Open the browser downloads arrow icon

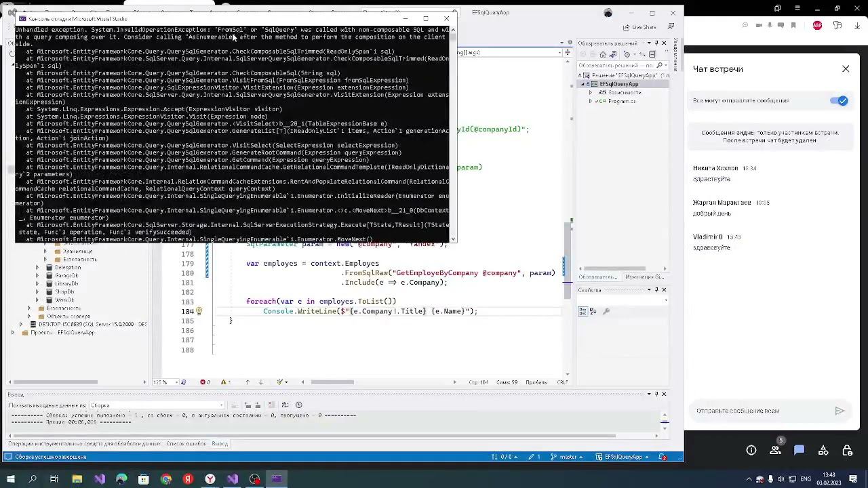click(856, 26)
